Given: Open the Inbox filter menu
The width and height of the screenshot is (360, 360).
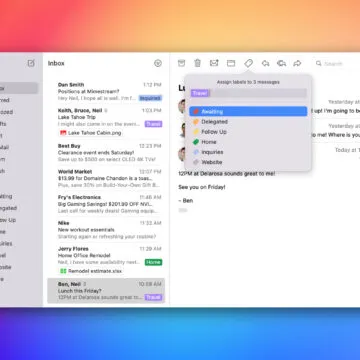Looking at the screenshot, I should 158,63.
